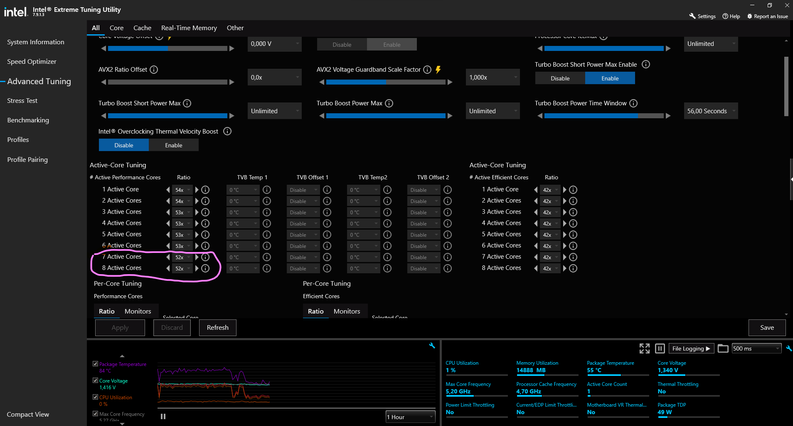The width and height of the screenshot is (793, 426).
Task: Enable Turbo Boost Short Power Max
Action: point(610,78)
